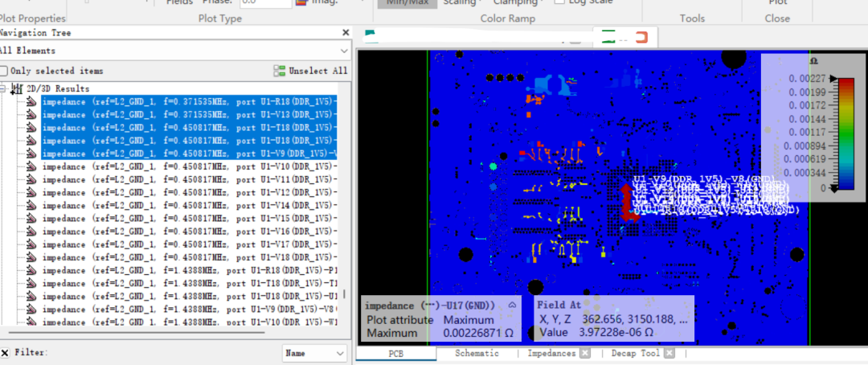
Task: Click the orange rectangle icon above the plot
Action: click(x=641, y=37)
